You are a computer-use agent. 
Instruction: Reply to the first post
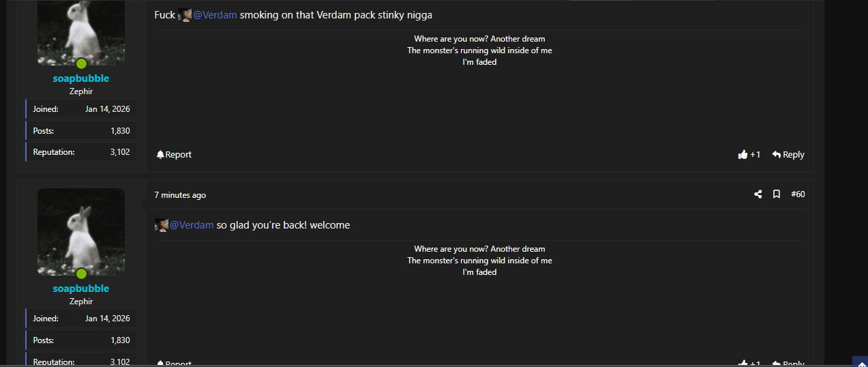(x=788, y=155)
